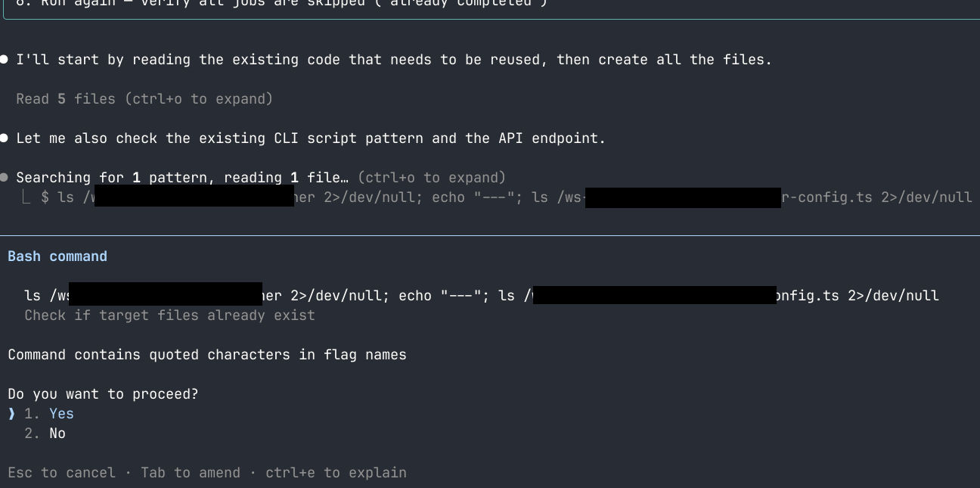Click bullet before "Let me also check"
Screen dimensions: 980x488
point(5,138)
